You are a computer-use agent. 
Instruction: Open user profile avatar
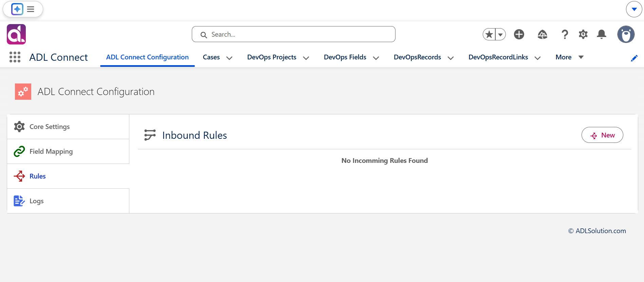pyautogui.click(x=626, y=34)
